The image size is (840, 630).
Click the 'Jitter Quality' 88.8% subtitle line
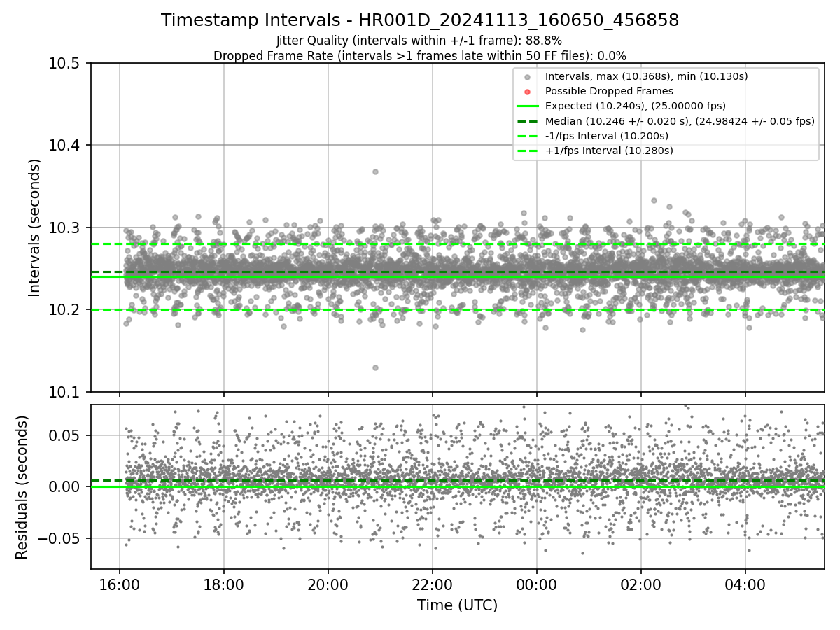[x=419, y=41]
